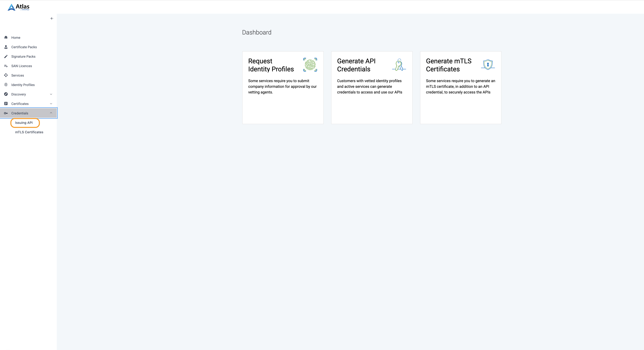The width and height of the screenshot is (644, 350).
Task: Click text about customers with vetted profiles
Action: pyautogui.click(x=370, y=86)
